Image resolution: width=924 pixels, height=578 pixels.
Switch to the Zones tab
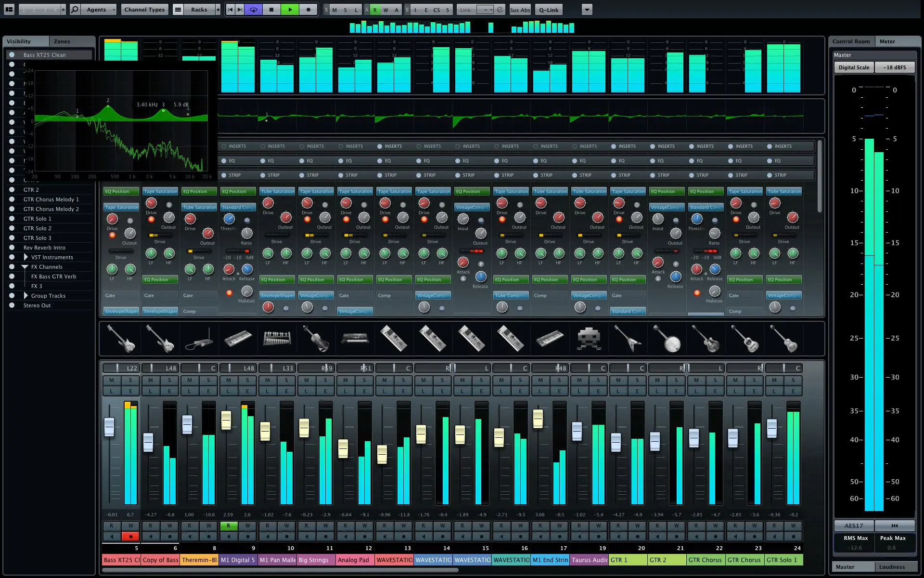pyautogui.click(x=62, y=41)
